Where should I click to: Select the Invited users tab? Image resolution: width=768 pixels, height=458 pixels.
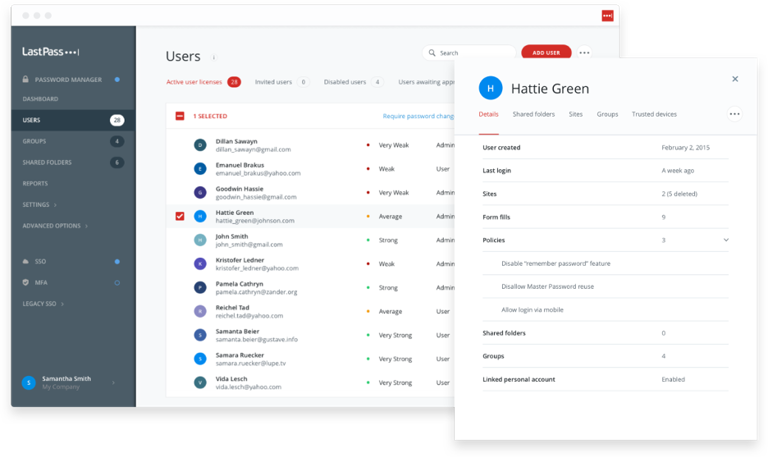coord(282,82)
